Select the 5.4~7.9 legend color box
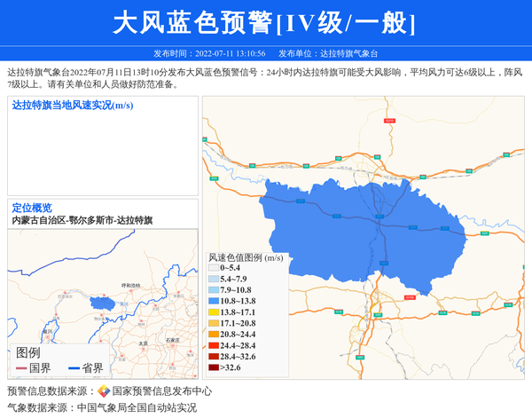 click(213, 279)
